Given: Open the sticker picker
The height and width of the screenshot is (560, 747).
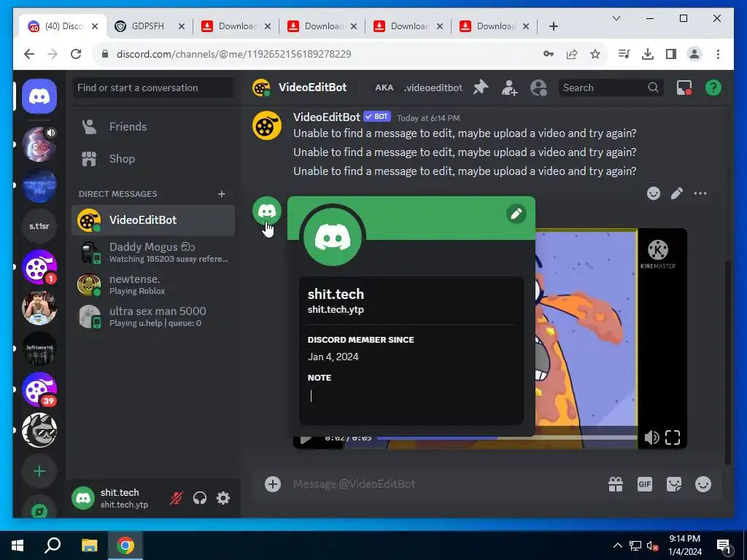Looking at the screenshot, I should 673,484.
